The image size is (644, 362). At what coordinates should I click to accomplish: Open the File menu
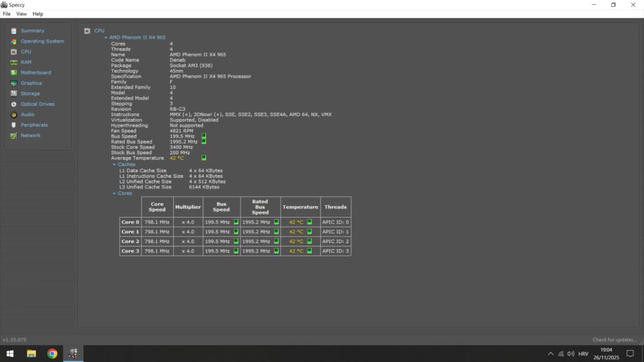click(6, 14)
